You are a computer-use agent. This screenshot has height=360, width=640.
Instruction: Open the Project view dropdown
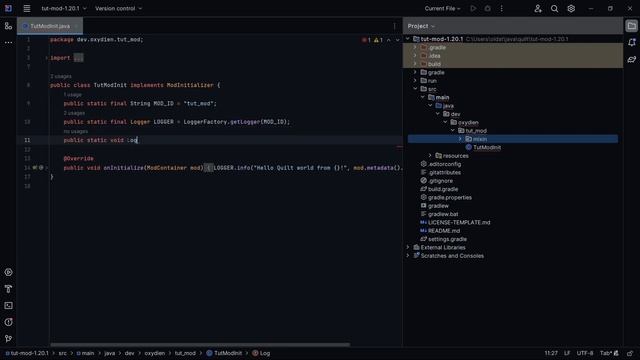(421, 26)
